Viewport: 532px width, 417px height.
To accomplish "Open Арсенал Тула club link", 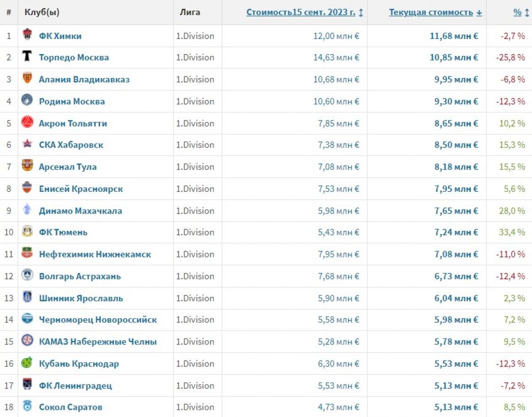I will (x=68, y=167).
